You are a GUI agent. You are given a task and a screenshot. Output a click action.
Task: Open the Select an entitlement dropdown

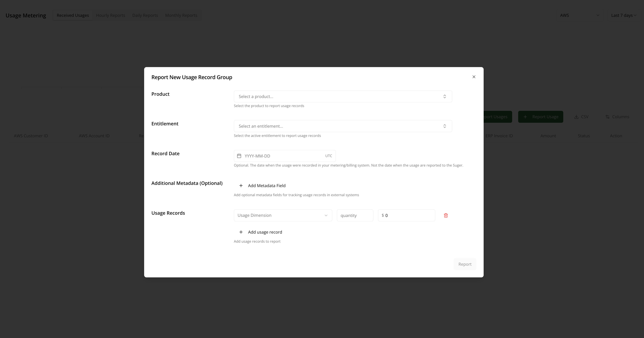click(343, 126)
